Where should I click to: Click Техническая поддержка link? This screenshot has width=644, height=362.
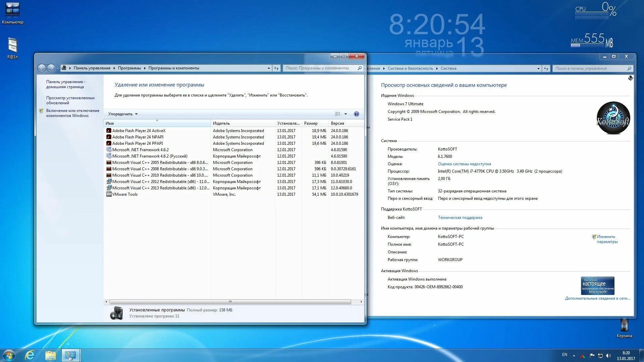click(460, 218)
